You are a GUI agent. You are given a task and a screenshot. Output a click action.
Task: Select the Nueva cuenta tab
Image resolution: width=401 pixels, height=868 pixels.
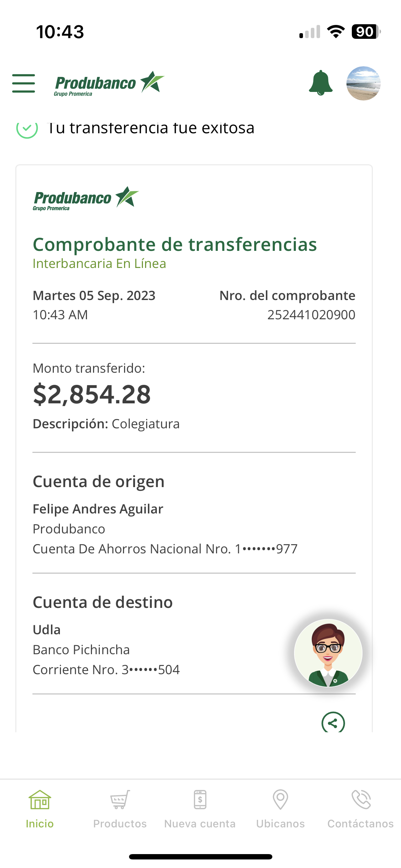(200, 809)
